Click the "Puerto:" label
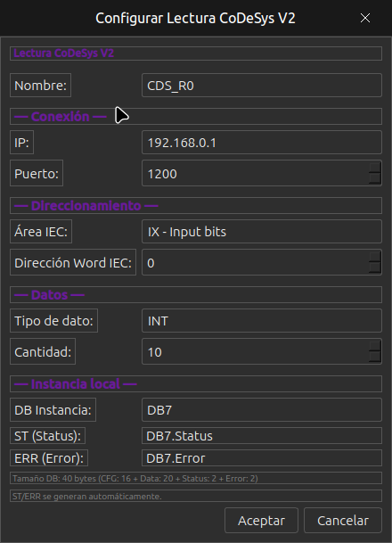The image size is (392, 543). click(x=37, y=173)
